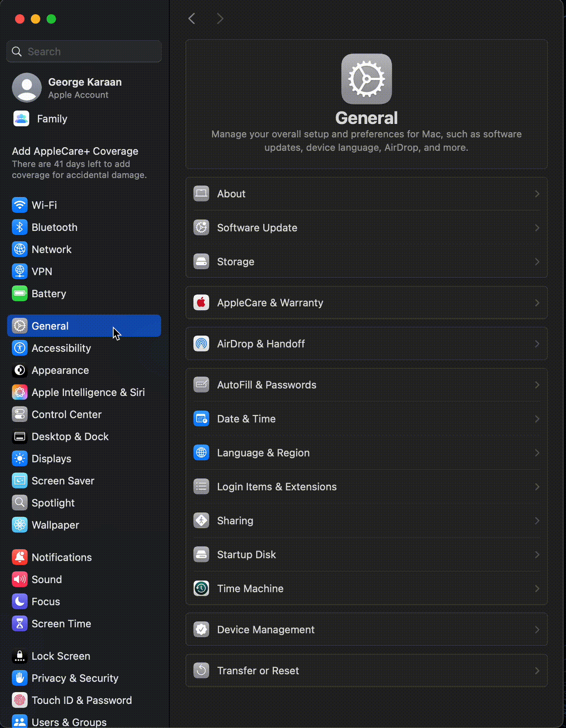This screenshot has height=728, width=566.
Task: Click the Time Machine clock icon
Action: [x=201, y=589]
